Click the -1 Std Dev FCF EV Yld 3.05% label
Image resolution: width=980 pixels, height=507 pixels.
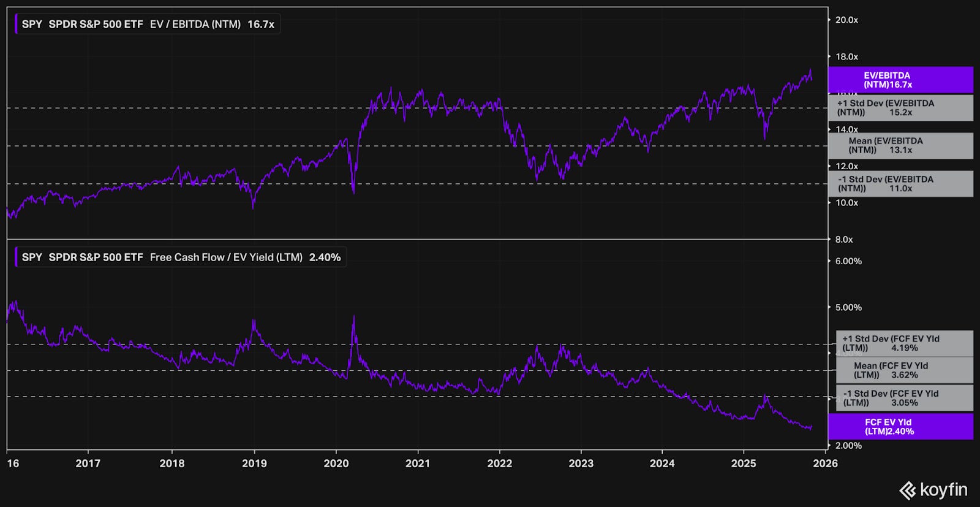point(904,398)
